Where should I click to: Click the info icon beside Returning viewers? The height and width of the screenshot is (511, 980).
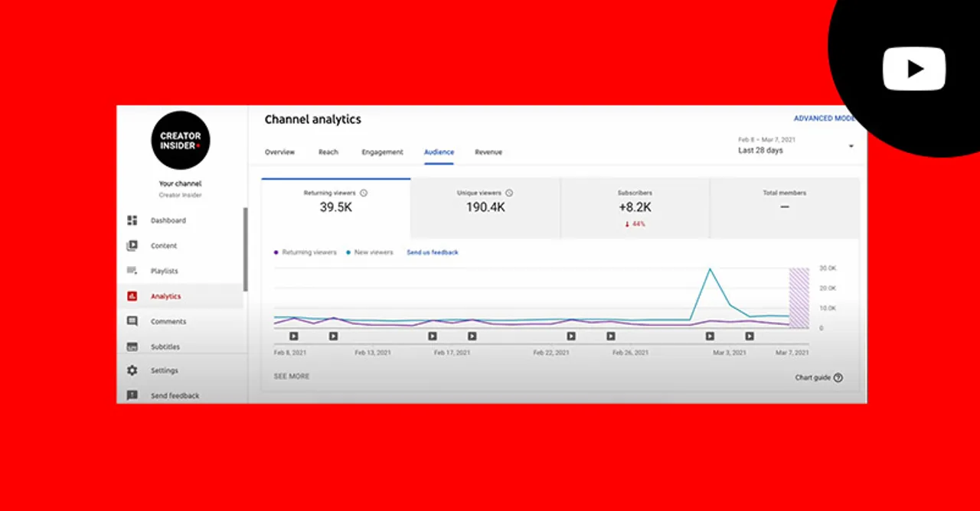[x=364, y=193]
